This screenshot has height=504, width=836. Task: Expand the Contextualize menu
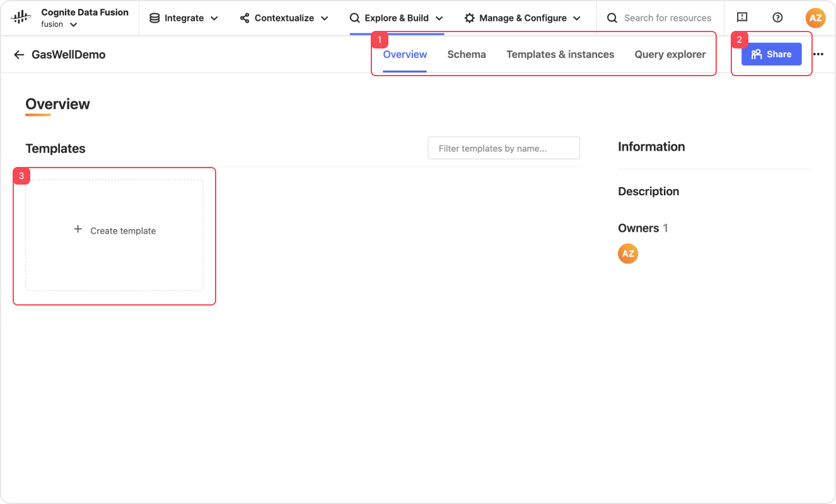tap(284, 18)
